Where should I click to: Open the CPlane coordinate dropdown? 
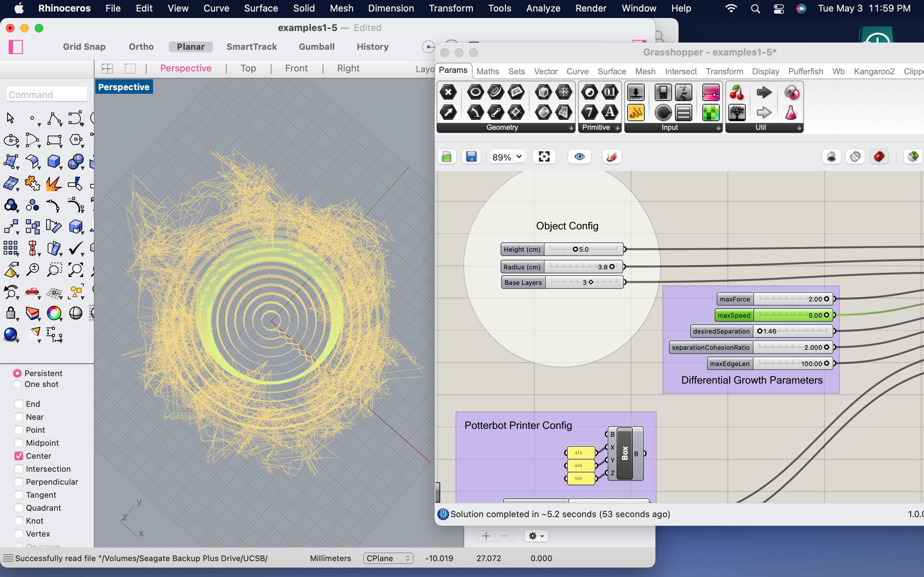click(x=388, y=558)
